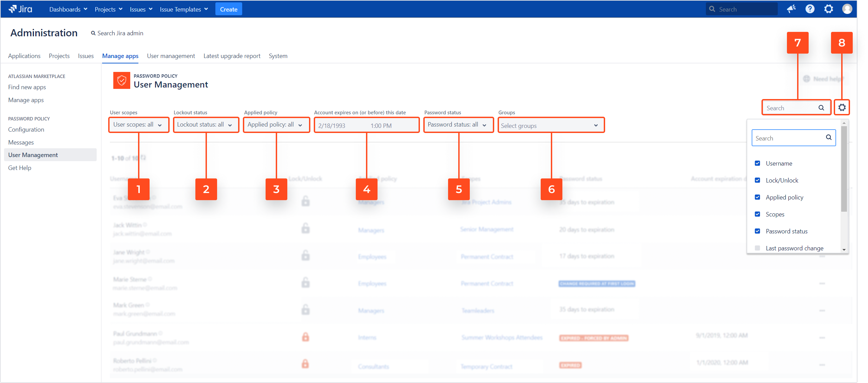Click the red unlock icon for Paul Grundmann
Viewport: 868px width, 383px height.
click(x=305, y=337)
